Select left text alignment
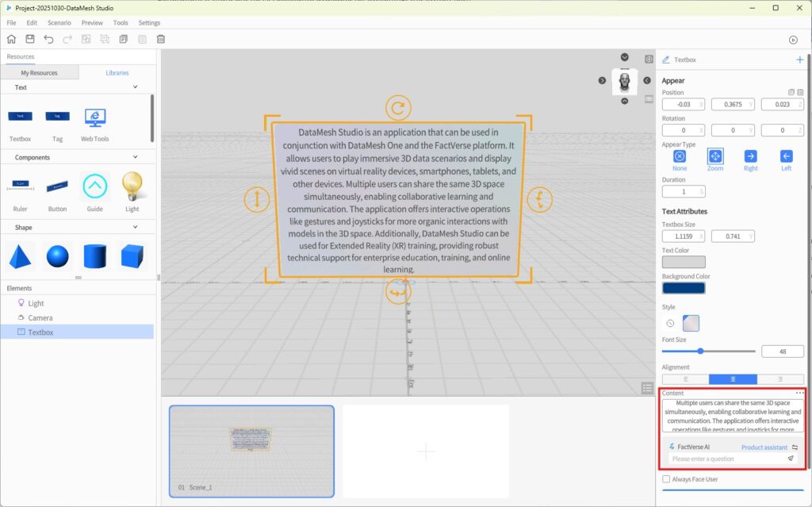Screen dimensions: 812x507 pos(685,379)
